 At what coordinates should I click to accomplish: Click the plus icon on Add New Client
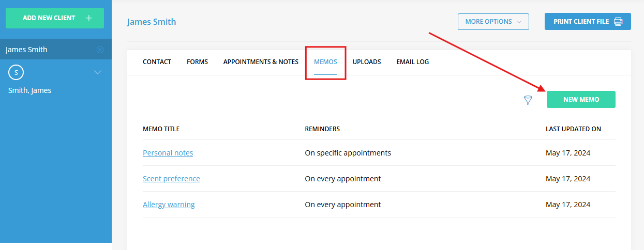89,18
